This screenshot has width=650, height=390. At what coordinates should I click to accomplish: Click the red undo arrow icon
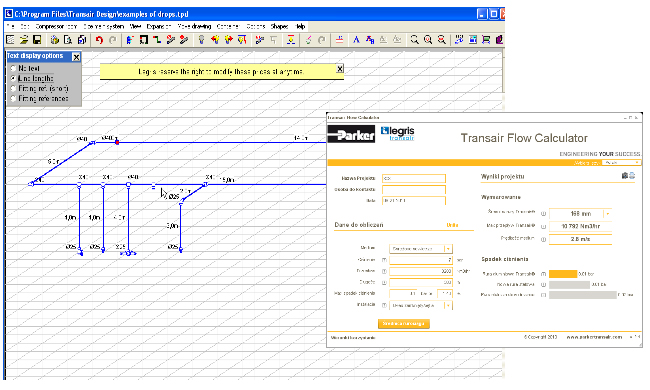pos(99,40)
